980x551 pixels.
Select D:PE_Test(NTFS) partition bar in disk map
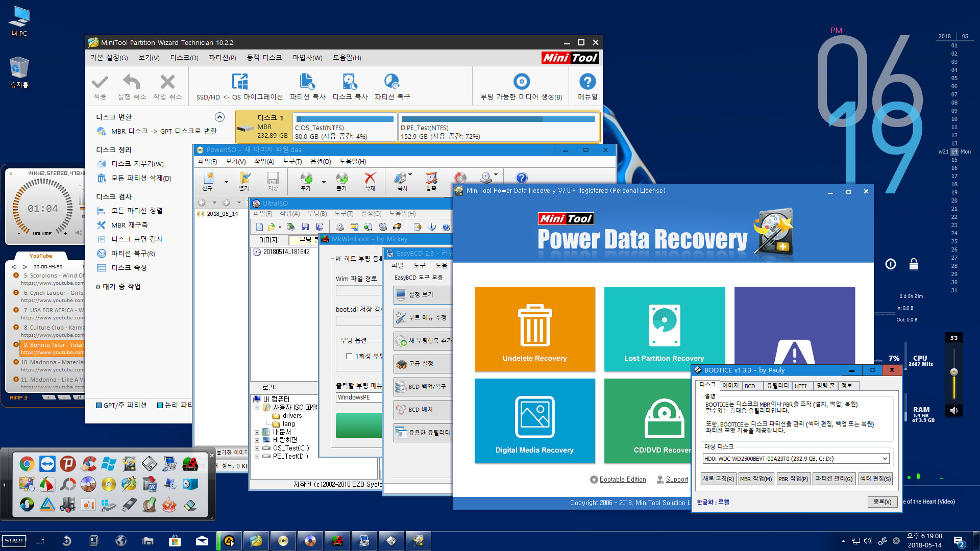(498, 128)
